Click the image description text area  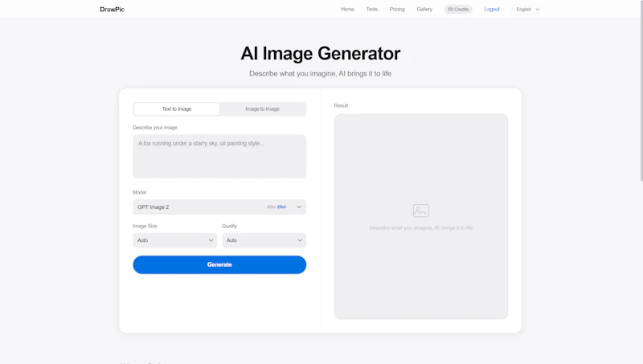[x=219, y=156]
